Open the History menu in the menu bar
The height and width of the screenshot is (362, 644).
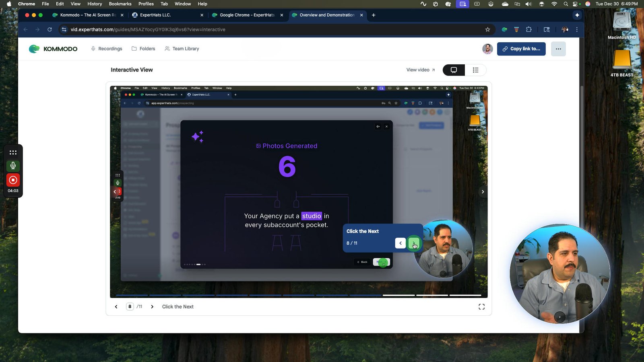[95, 4]
